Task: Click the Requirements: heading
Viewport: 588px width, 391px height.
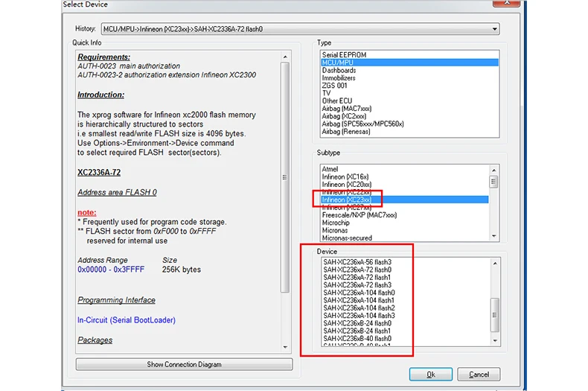Action: 104,57
